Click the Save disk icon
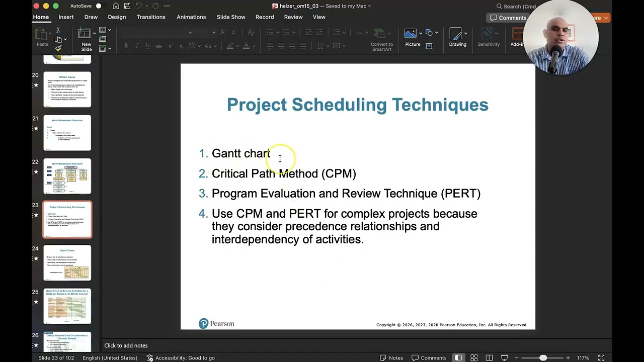 127,6
